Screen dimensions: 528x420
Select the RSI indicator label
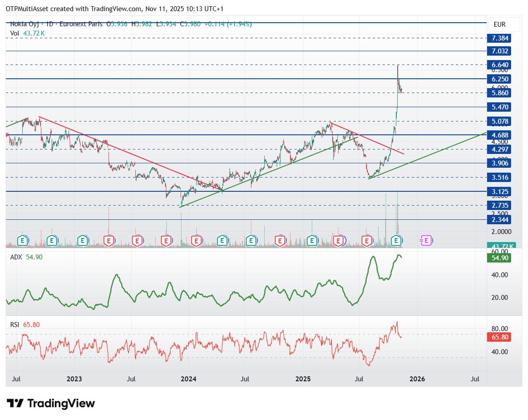point(16,325)
